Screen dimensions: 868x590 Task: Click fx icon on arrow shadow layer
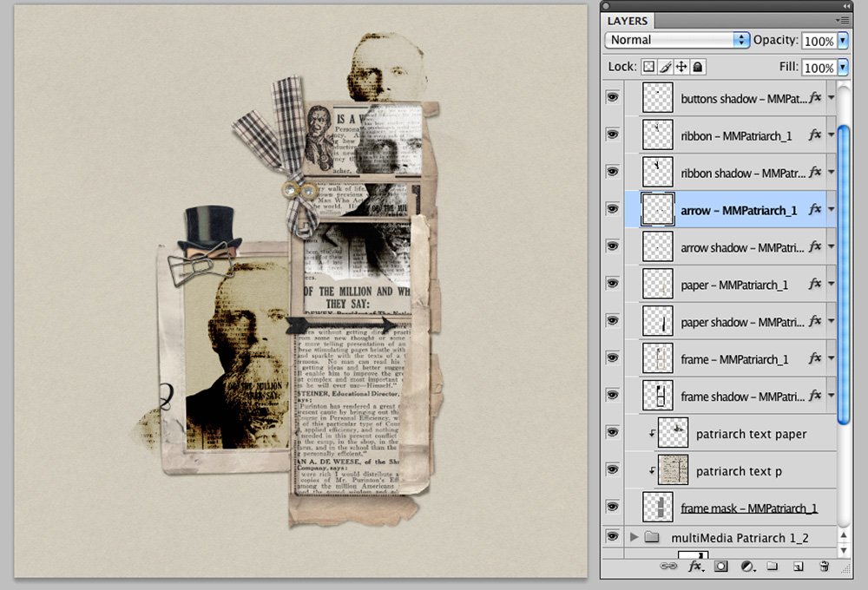click(815, 247)
